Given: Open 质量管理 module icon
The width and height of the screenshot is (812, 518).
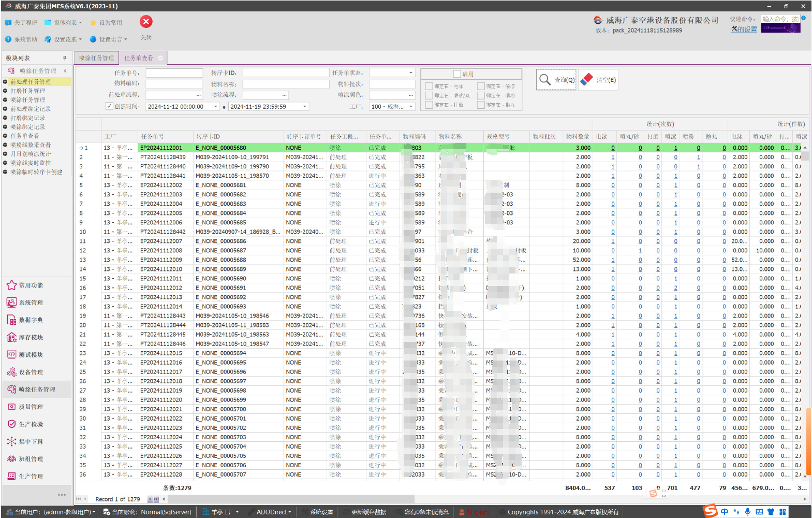Looking at the screenshot, I should point(11,407).
